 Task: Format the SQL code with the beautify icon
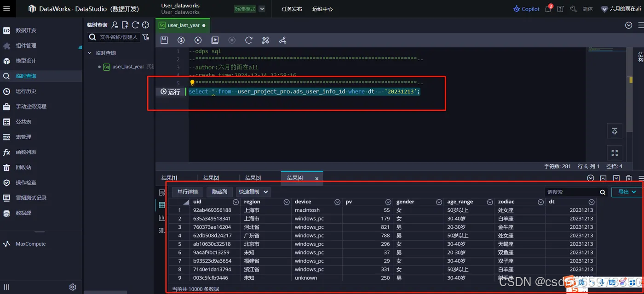265,40
